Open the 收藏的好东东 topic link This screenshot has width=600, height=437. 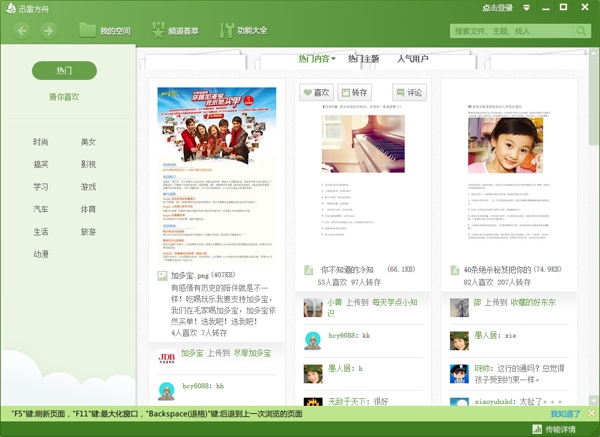point(533,302)
